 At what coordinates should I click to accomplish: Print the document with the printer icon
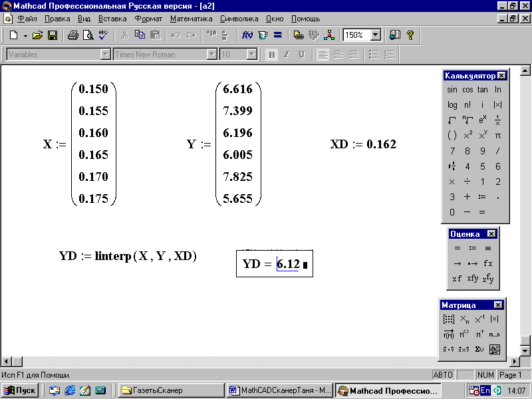72,35
